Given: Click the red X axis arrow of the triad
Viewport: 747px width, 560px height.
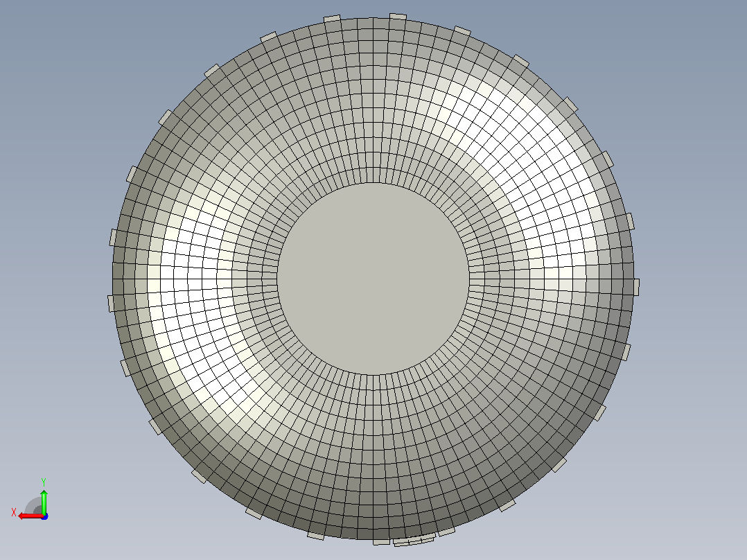Looking at the screenshot, I should (x=30, y=516).
